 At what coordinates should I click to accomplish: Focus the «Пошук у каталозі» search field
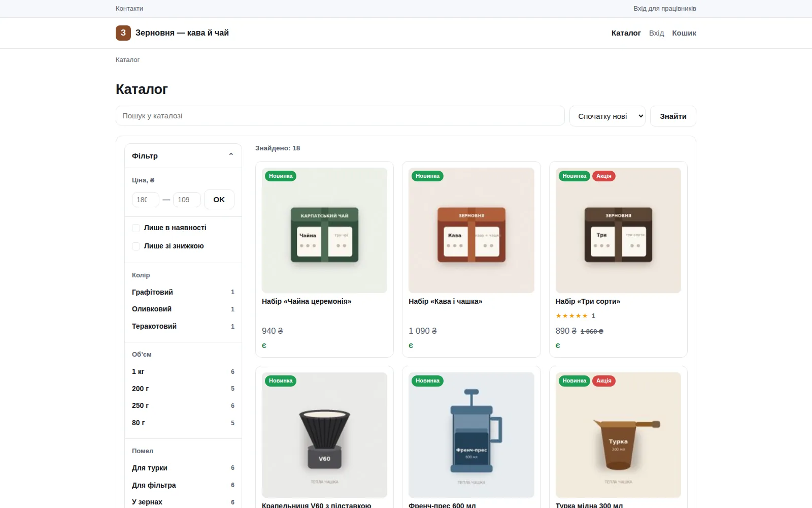[x=340, y=116]
